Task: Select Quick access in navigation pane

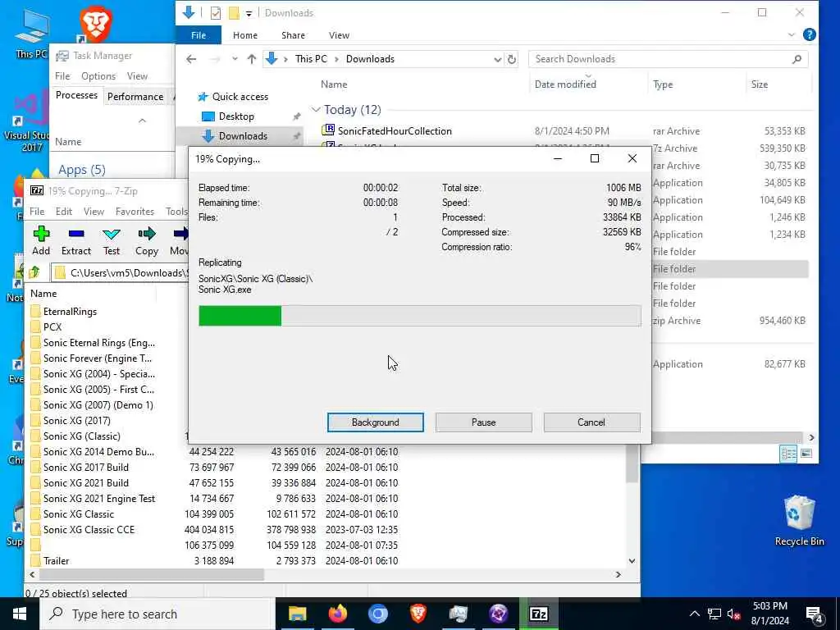Action: tap(240, 97)
